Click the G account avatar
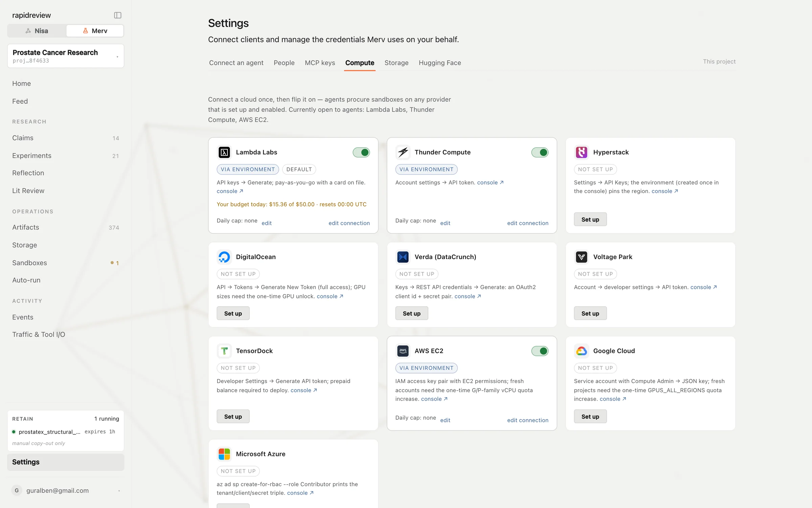812x508 pixels. pos(17,490)
